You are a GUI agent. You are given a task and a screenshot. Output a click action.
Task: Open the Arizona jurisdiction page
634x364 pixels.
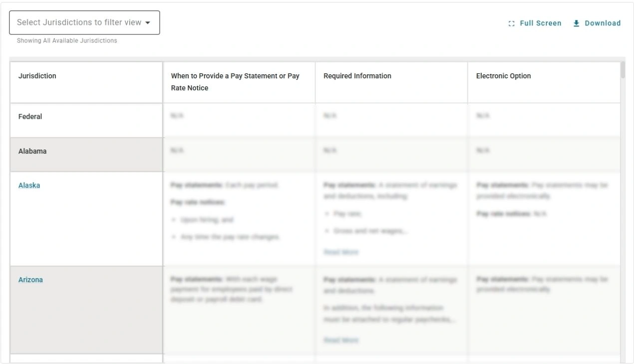pyautogui.click(x=30, y=279)
